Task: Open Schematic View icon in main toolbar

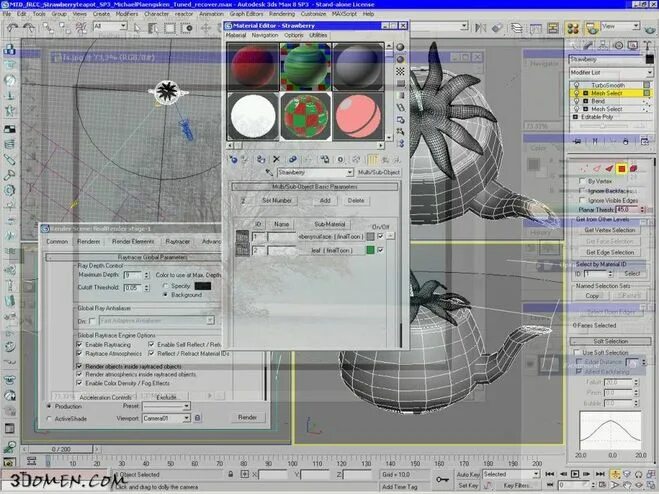Action: click(553, 28)
